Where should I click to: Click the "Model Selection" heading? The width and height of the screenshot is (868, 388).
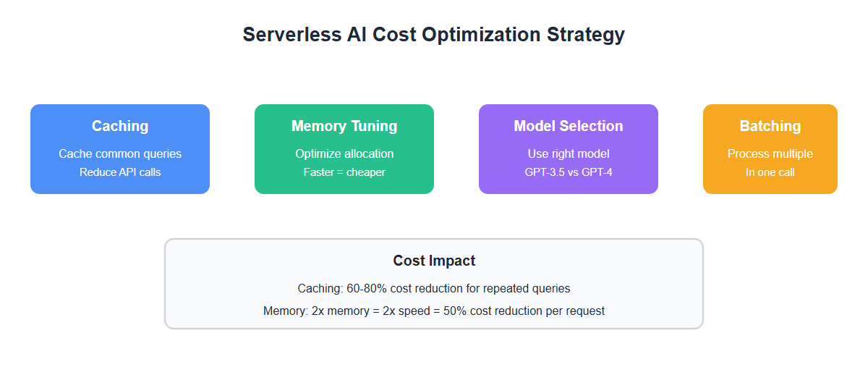point(569,126)
